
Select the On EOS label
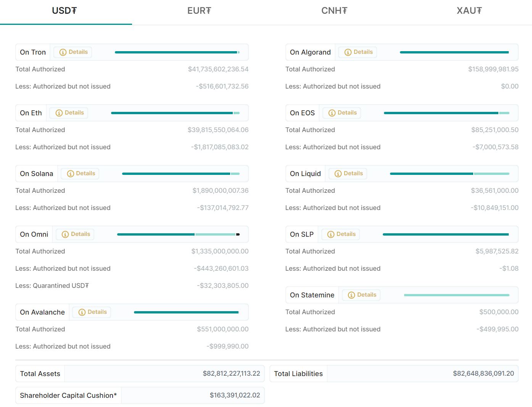click(302, 113)
